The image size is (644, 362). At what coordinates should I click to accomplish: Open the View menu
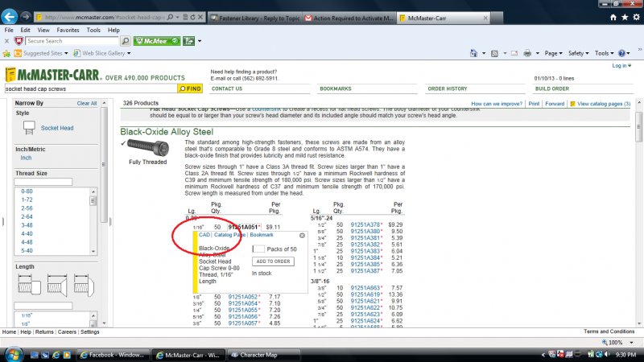[43, 30]
